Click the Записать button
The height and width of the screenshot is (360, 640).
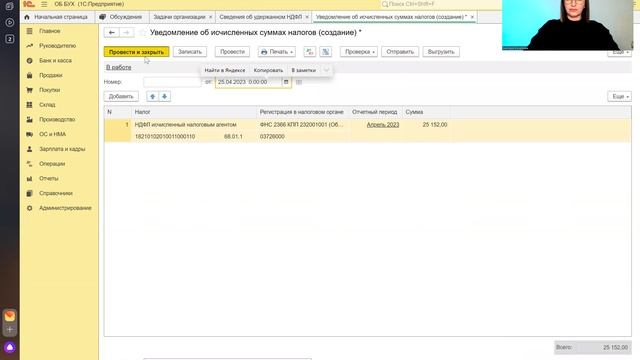(x=190, y=52)
